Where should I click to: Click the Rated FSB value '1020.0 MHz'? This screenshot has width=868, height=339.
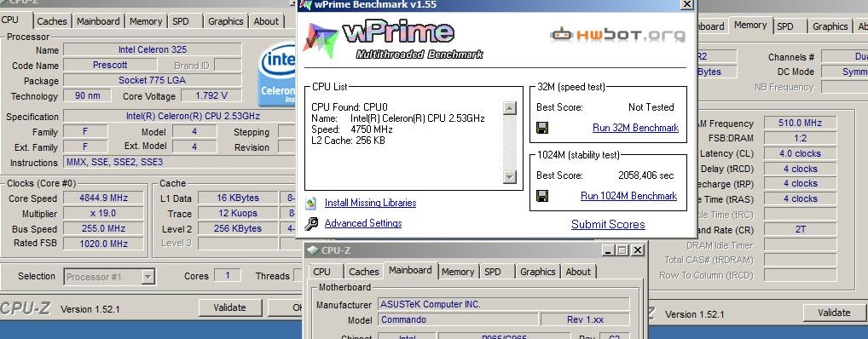(x=103, y=244)
